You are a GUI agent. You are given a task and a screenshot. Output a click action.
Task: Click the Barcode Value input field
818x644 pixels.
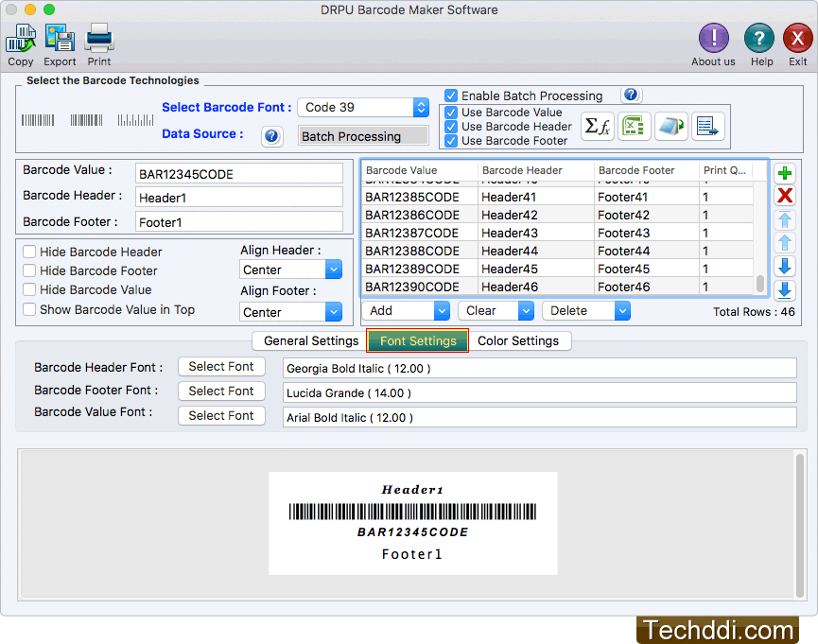point(239,174)
